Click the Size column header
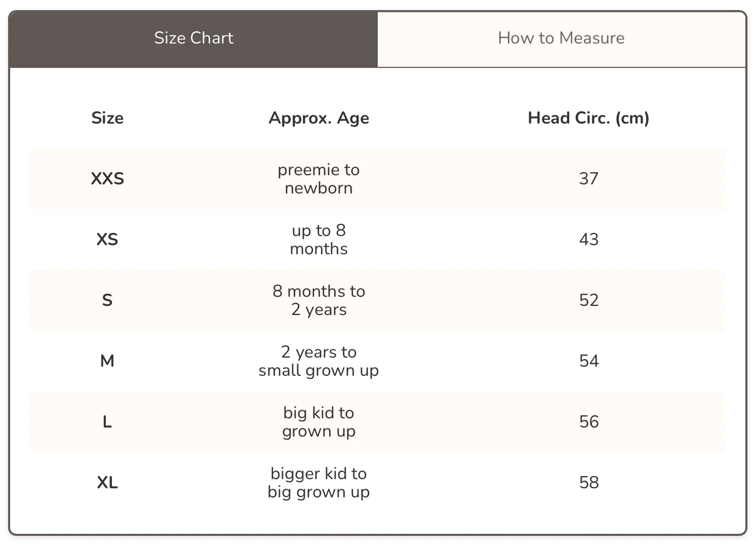This screenshot has height=547, width=756. click(107, 118)
